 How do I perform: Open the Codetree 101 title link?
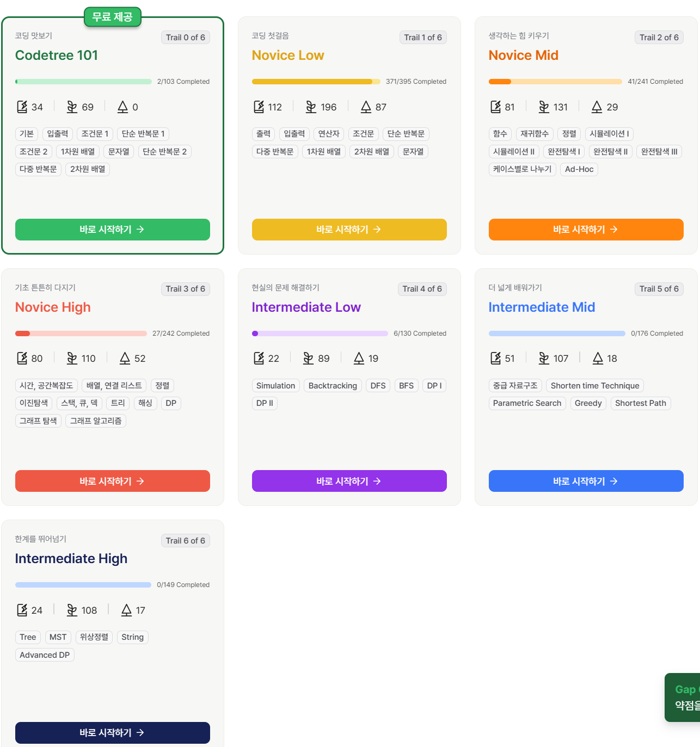[x=57, y=55]
